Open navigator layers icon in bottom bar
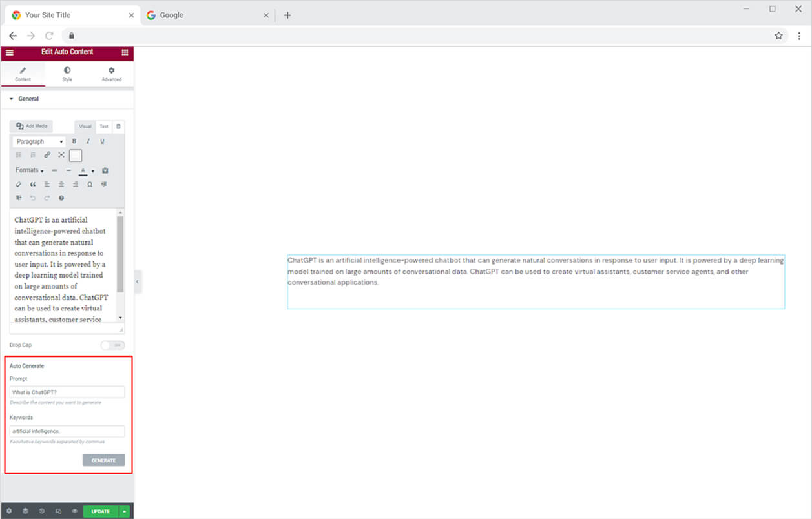The image size is (812, 519). 25,511
